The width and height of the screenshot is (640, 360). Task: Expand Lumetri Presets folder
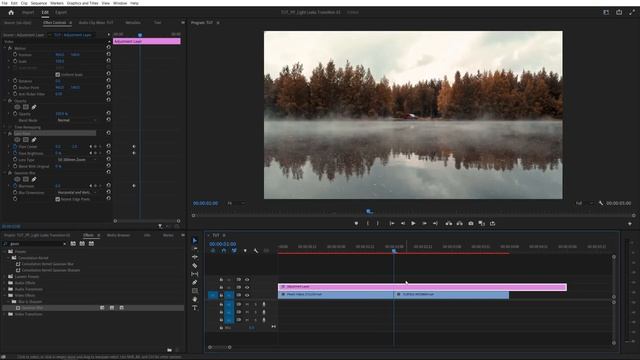pos(5,277)
